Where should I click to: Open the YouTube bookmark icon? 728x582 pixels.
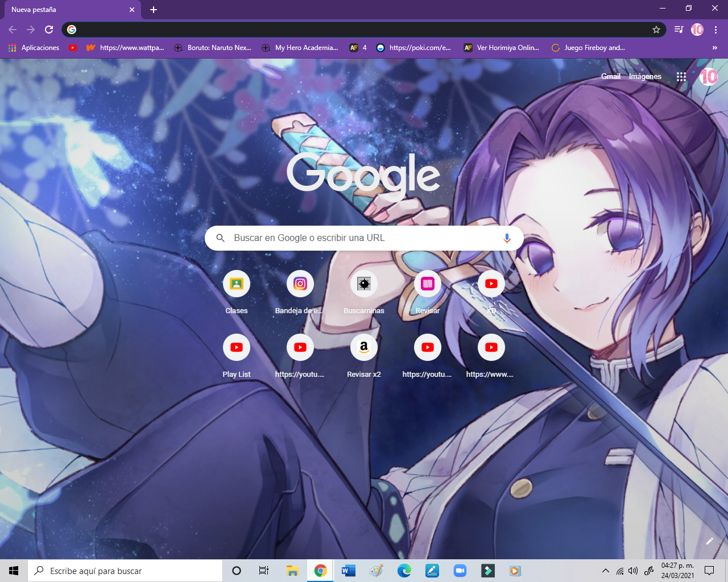point(73,48)
